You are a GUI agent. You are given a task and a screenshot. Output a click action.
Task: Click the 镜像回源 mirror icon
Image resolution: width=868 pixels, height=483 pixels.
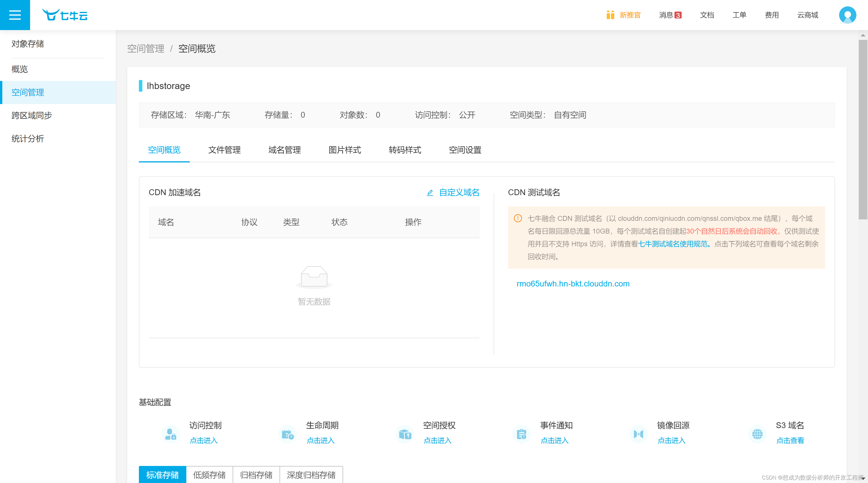tap(639, 434)
